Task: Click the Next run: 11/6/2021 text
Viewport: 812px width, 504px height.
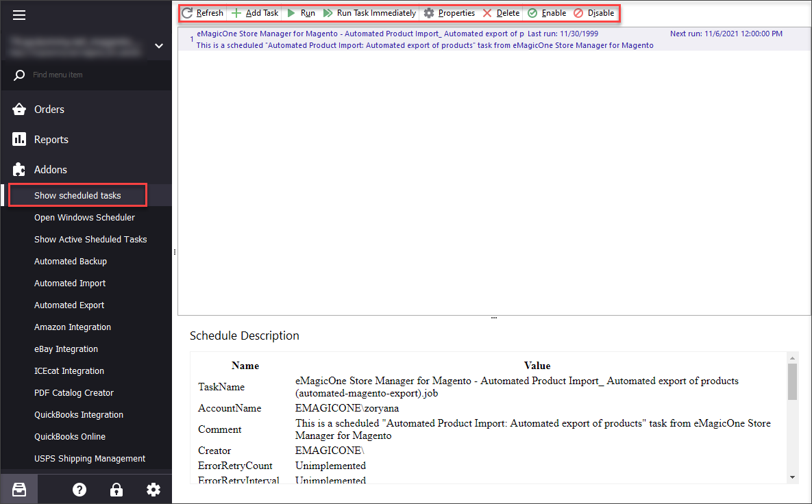Action: coord(726,34)
